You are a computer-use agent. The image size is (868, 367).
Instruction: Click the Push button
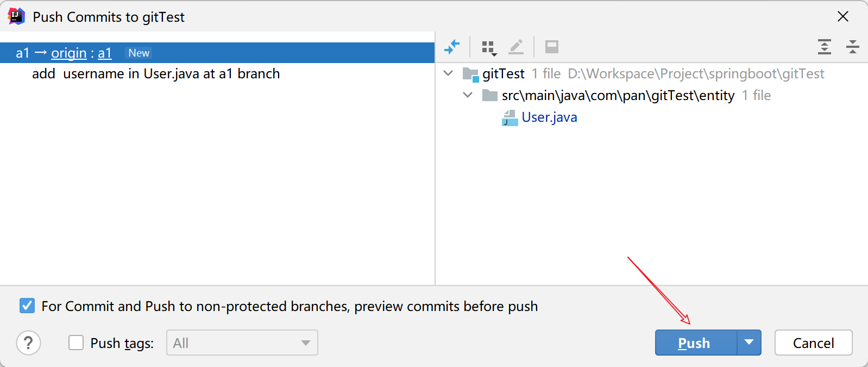point(695,343)
